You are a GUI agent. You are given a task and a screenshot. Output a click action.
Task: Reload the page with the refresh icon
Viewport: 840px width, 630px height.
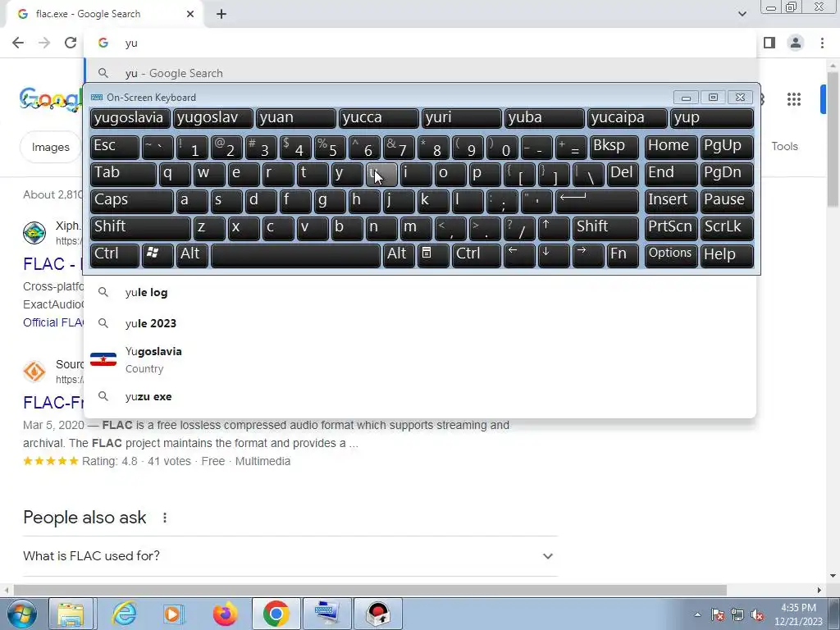71,43
